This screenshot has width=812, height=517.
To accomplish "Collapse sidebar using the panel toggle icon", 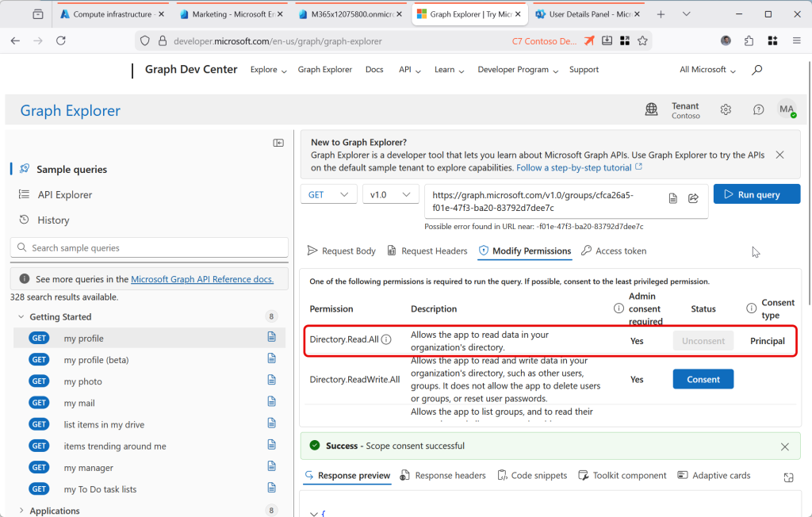I will [x=278, y=143].
